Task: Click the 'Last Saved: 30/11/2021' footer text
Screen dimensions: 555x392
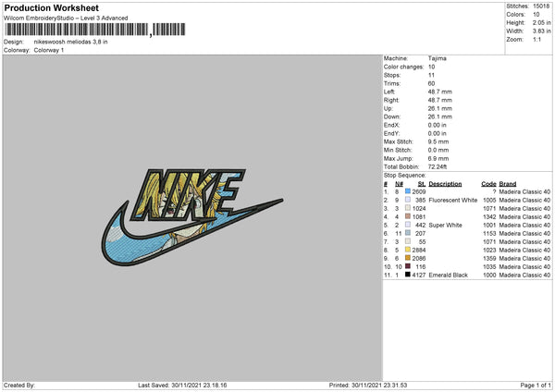Action: point(182,385)
